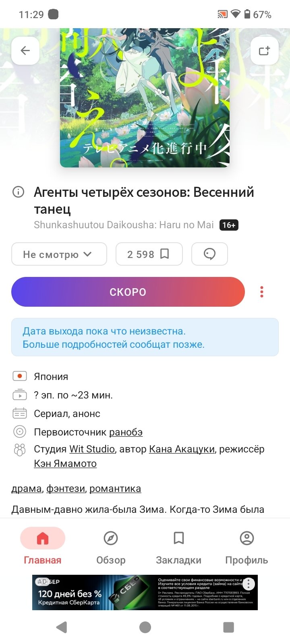Follow the Кана Акацуки author link
The width and height of the screenshot is (290, 644).
pos(182,449)
